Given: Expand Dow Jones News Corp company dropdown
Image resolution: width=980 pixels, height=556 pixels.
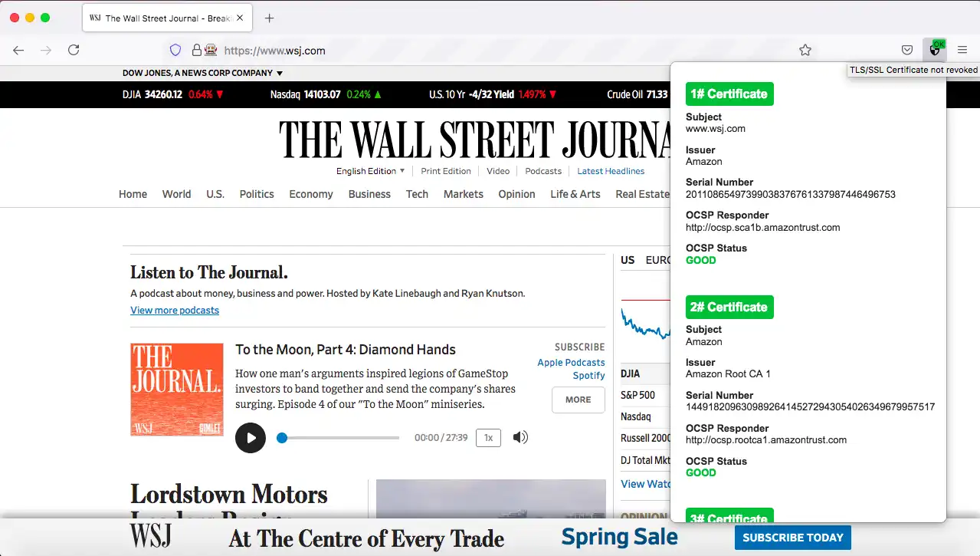Looking at the screenshot, I should tap(202, 73).
